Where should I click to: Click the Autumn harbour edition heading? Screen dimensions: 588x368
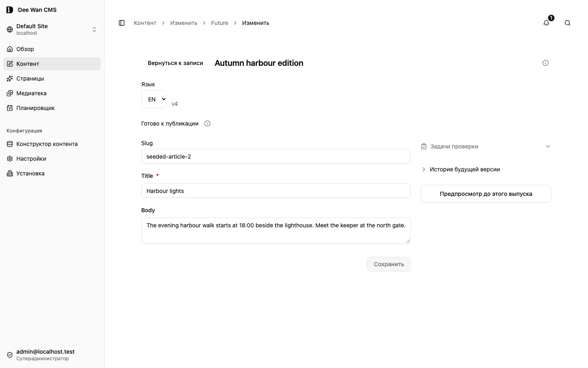[x=259, y=63]
